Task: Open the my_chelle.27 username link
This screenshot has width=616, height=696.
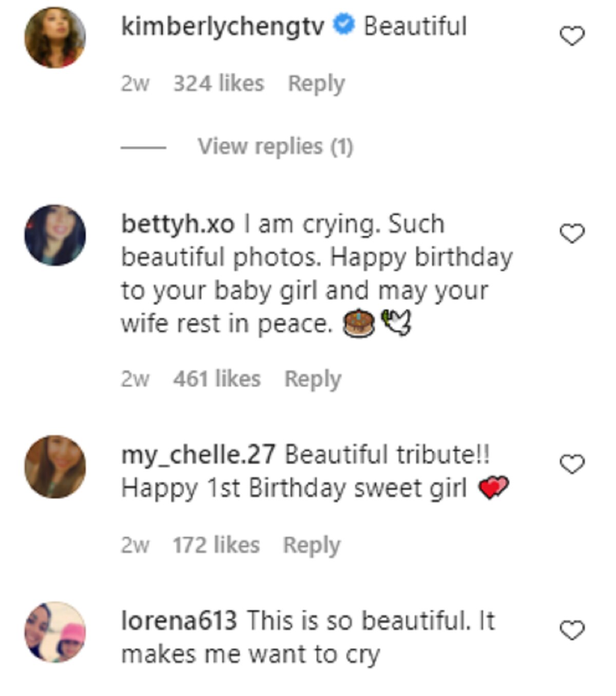Action: [198, 455]
